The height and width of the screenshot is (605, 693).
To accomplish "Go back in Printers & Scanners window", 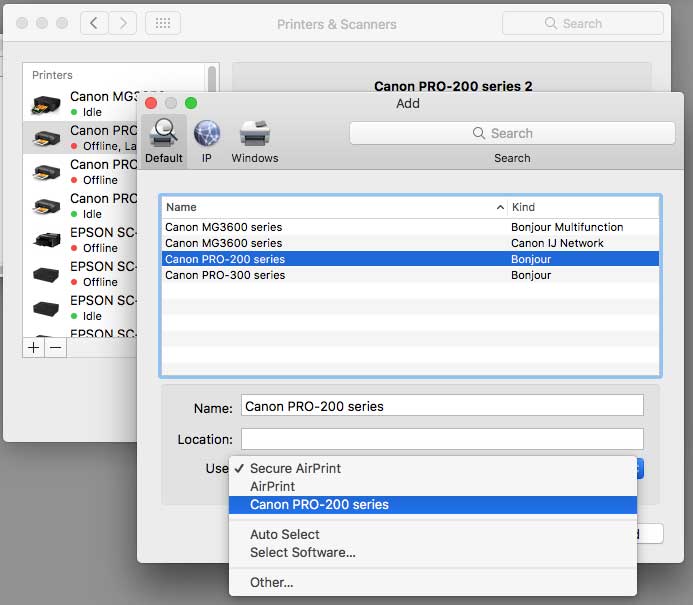I will 94,23.
